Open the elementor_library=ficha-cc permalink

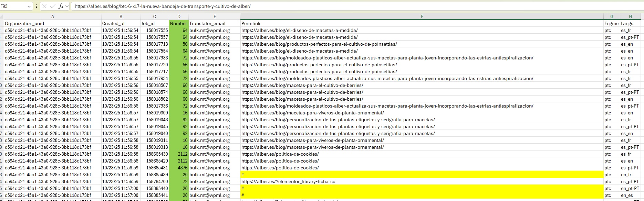point(288,181)
